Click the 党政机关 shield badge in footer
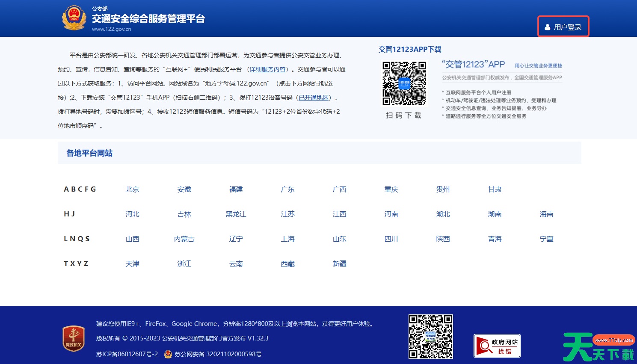 point(73,338)
